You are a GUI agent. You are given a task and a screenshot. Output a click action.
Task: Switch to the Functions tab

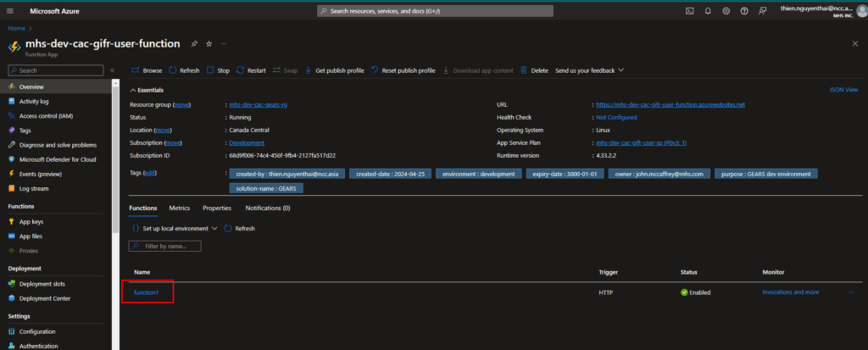(142, 208)
